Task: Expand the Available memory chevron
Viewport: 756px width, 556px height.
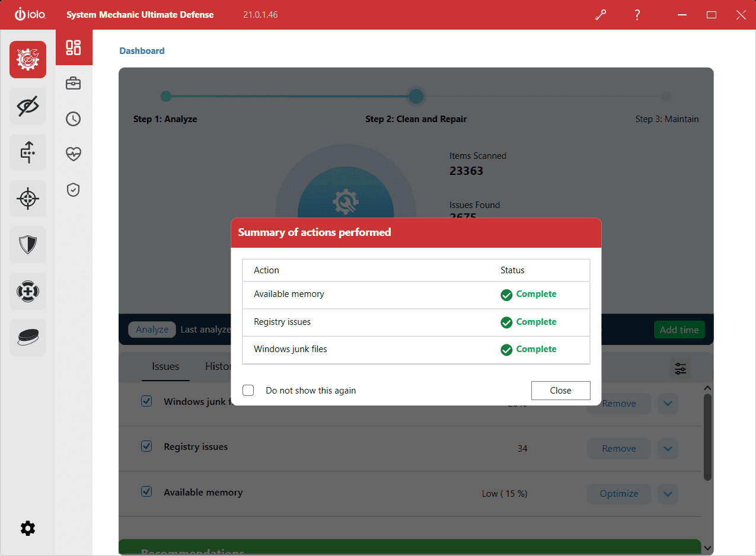Action: tap(668, 494)
